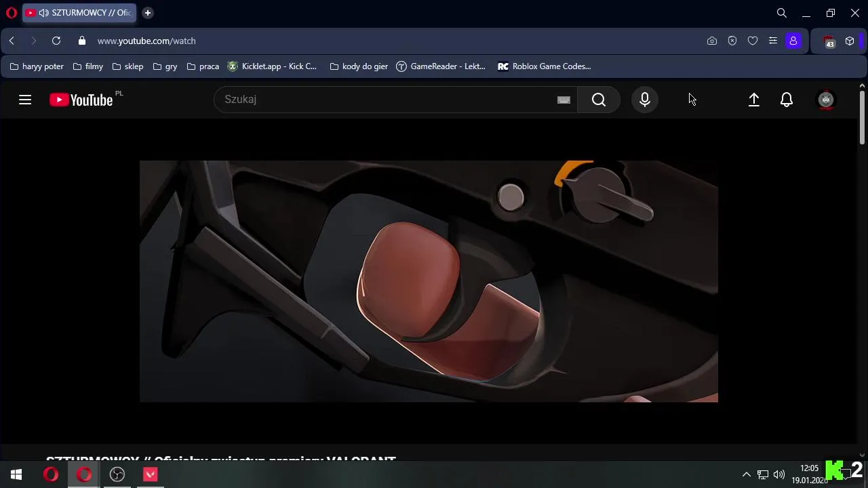The image size is (868, 488).
Task: Open YouTube account avatar menu
Action: (x=826, y=100)
